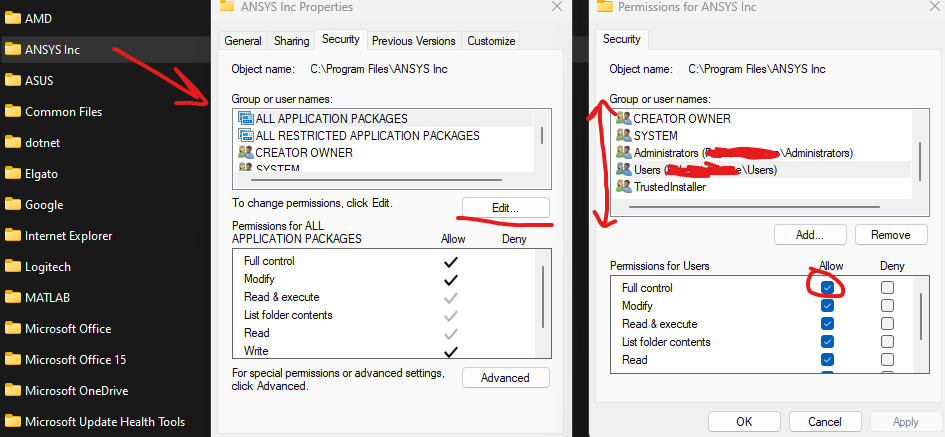The image size is (945, 437).
Task: Click the Cancel button
Action: coord(824,422)
